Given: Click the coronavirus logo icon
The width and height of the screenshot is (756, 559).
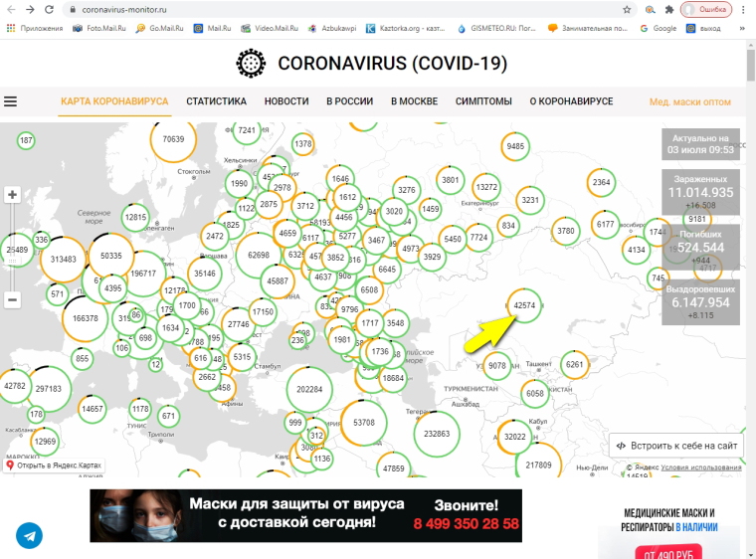Looking at the screenshot, I should point(252,64).
